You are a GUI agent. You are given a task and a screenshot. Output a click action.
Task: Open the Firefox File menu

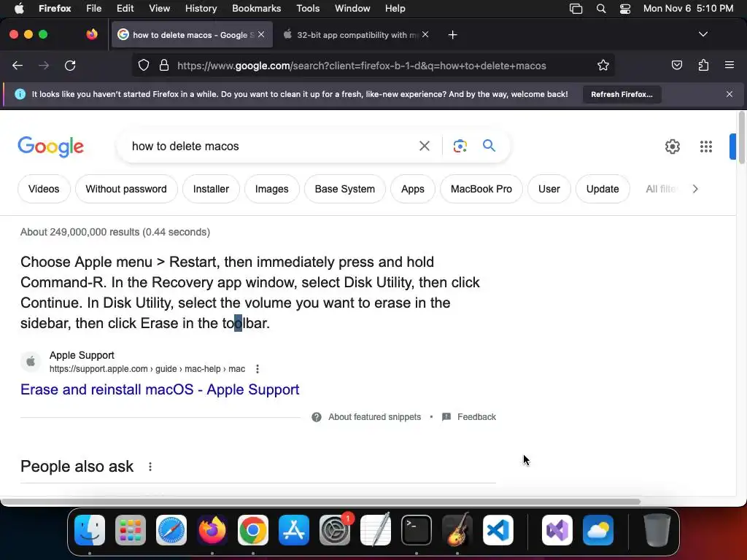(x=93, y=8)
